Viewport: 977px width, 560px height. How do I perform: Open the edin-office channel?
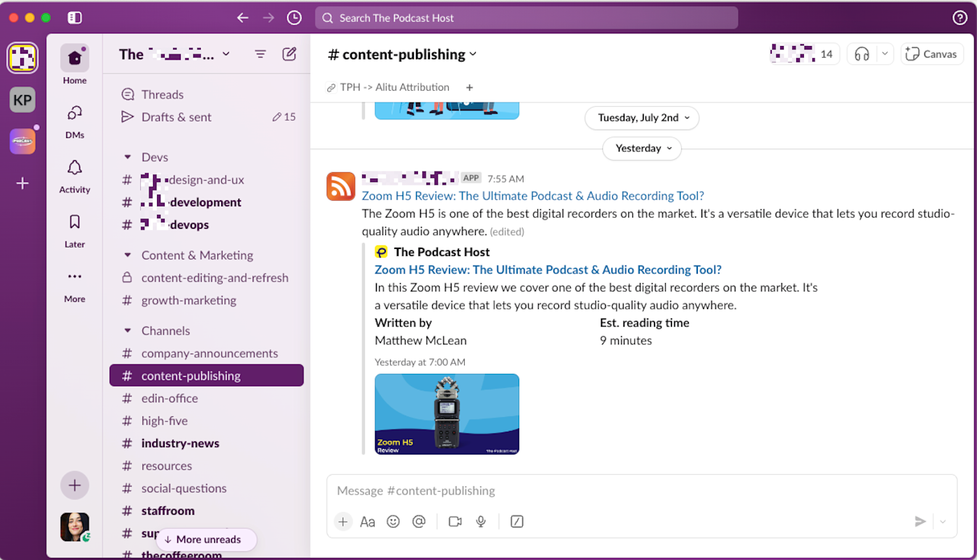[207, 398]
